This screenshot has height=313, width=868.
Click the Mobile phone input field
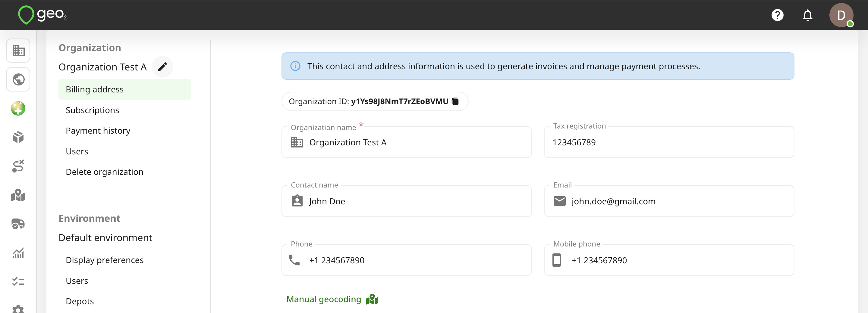click(x=669, y=260)
